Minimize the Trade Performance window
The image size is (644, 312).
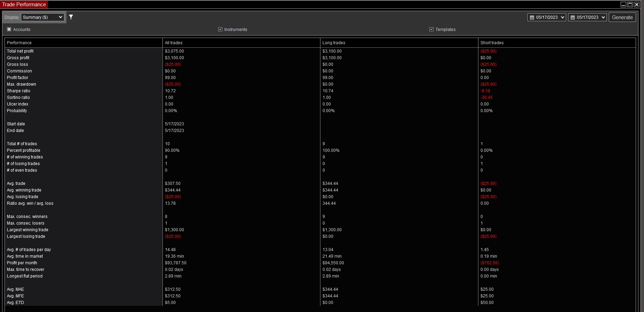[623, 5]
